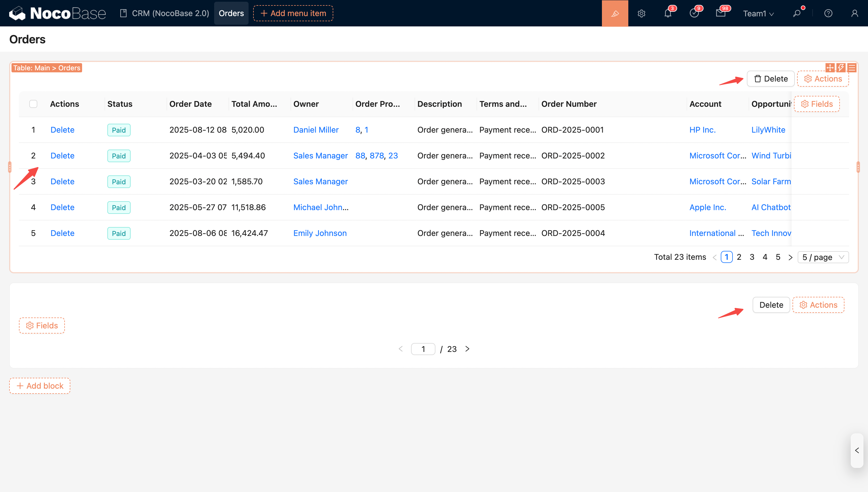The height and width of the screenshot is (492, 868).
Task: Open the table block hamburger settings menu
Action: tap(852, 67)
